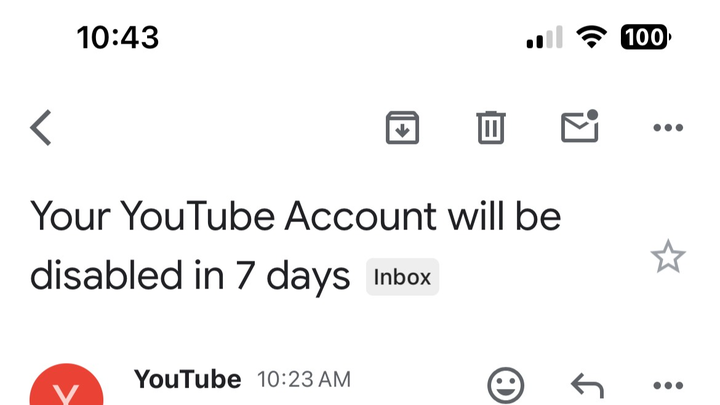Tap the unread dot on the envelope icon
Viewport: 720px width, 405px height.
click(x=592, y=114)
